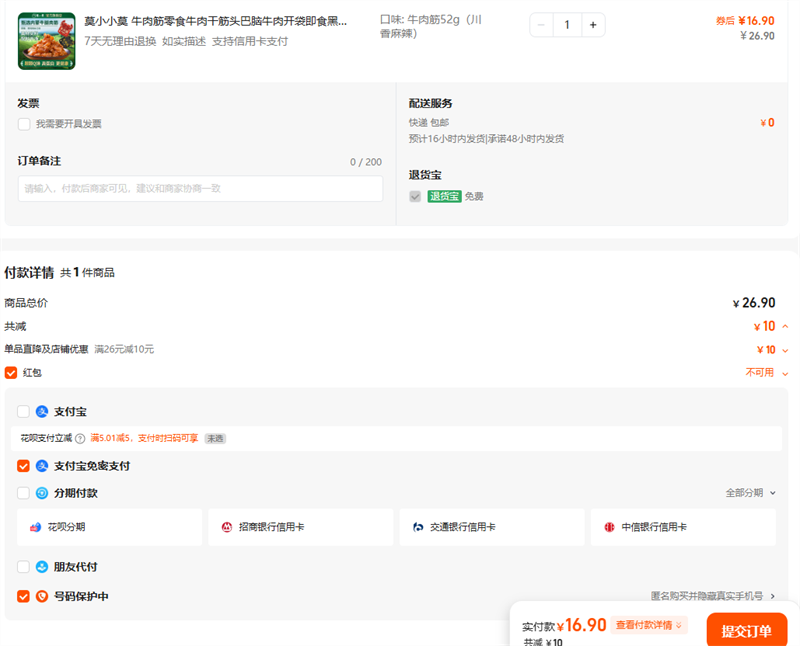Click the number protection shield icon
The image size is (800, 646).
click(42, 596)
